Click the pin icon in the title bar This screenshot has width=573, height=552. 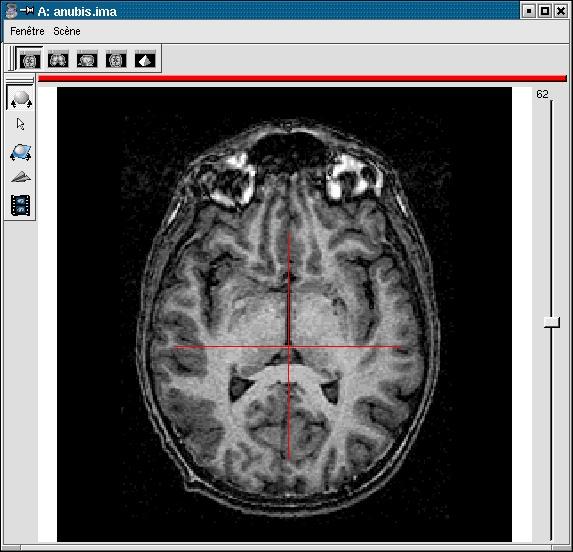click(x=26, y=11)
